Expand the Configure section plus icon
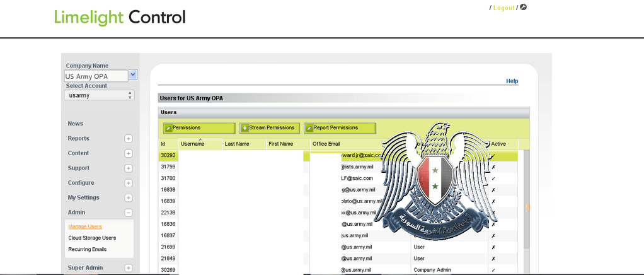 [129, 183]
